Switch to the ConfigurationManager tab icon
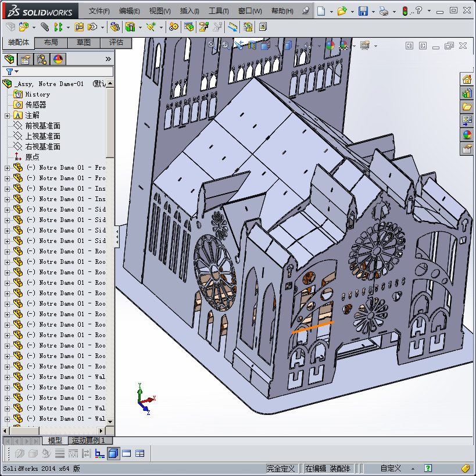The image size is (476, 476). [42, 59]
